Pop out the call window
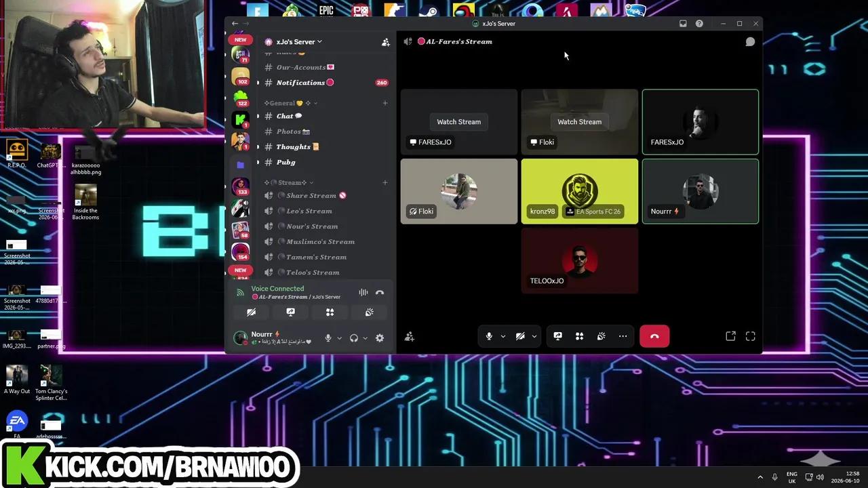The width and height of the screenshot is (868, 488). 730,336
